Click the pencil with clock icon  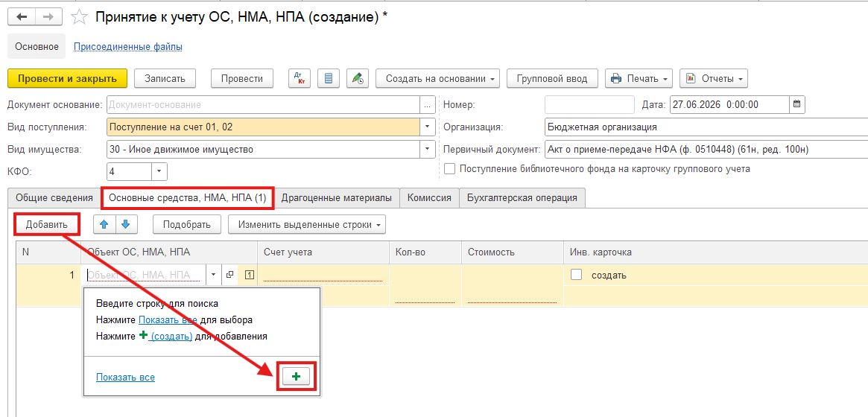(358, 78)
